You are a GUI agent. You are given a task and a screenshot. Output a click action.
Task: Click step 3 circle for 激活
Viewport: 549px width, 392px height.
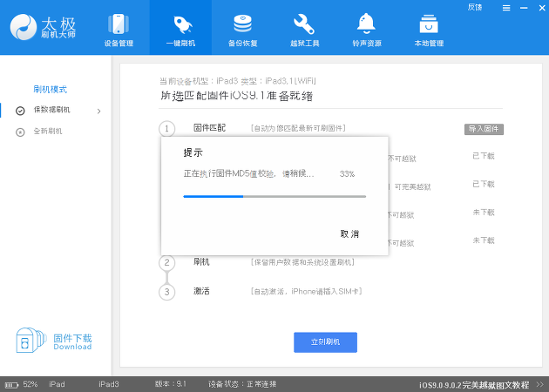pos(167,292)
